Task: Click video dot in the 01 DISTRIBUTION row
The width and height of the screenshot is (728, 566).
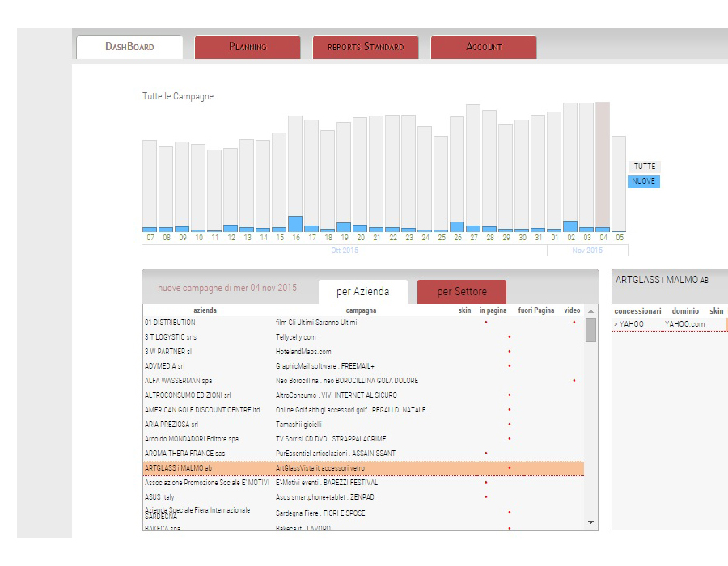Action: click(x=574, y=322)
